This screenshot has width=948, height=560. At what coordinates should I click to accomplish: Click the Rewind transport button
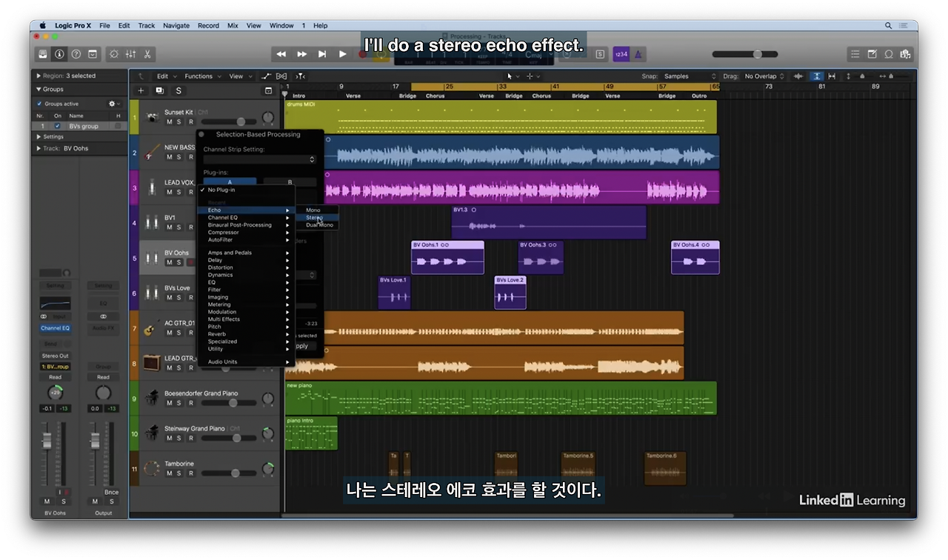tap(281, 54)
